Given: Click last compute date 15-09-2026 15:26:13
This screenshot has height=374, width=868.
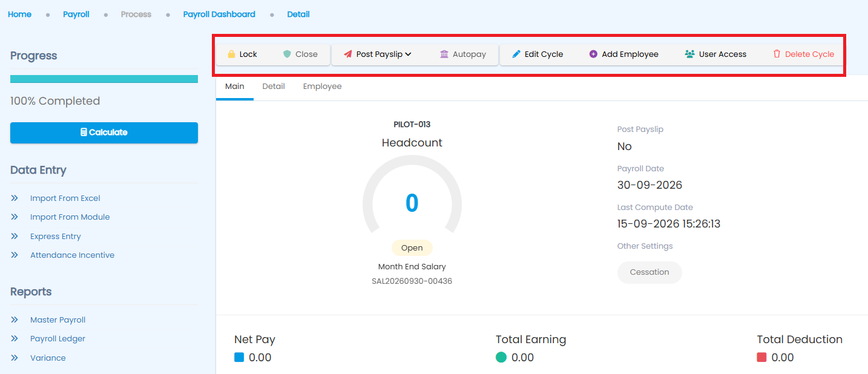Looking at the screenshot, I should click(669, 223).
